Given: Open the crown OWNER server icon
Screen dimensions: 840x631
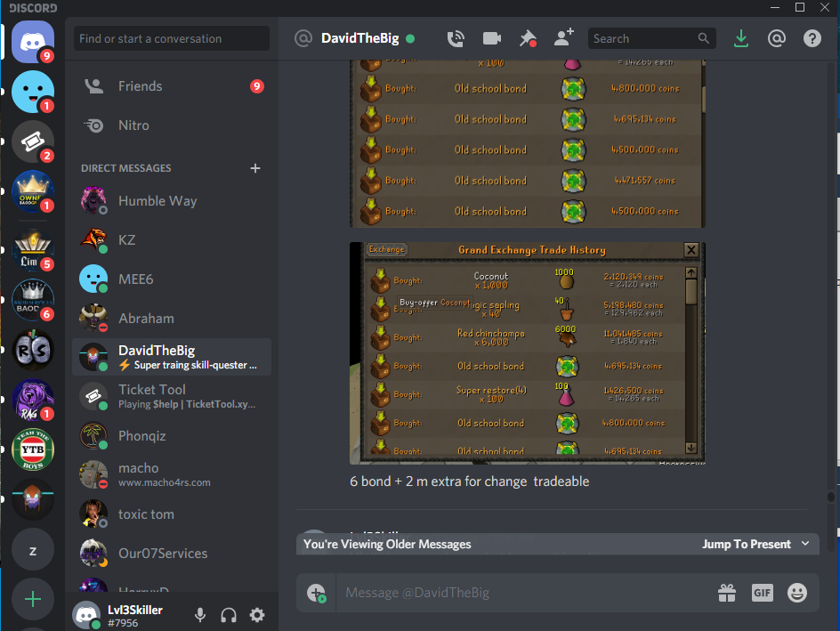Looking at the screenshot, I should coord(33,191).
